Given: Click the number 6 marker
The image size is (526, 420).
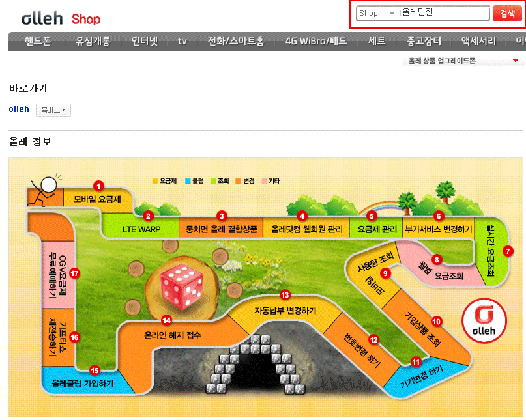Looking at the screenshot, I should click(439, 216).
